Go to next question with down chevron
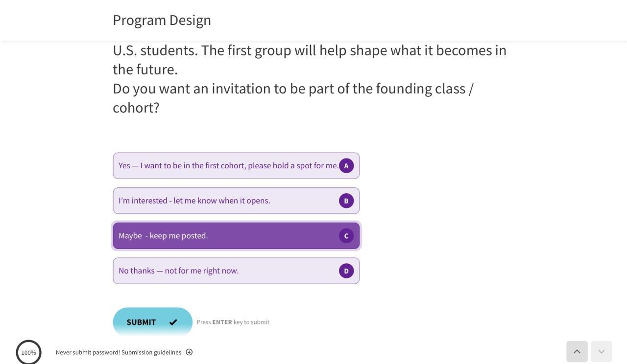This screenshot has height=364, width=627. point(602,351)
